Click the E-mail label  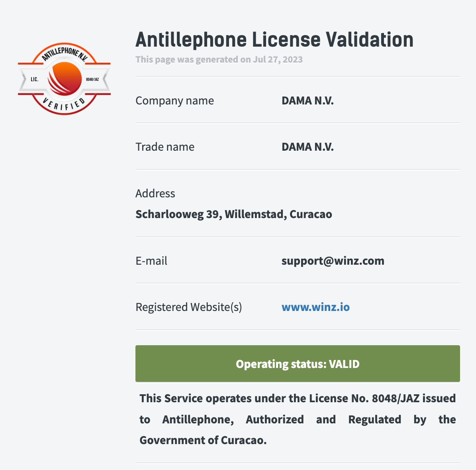(151, 261)
